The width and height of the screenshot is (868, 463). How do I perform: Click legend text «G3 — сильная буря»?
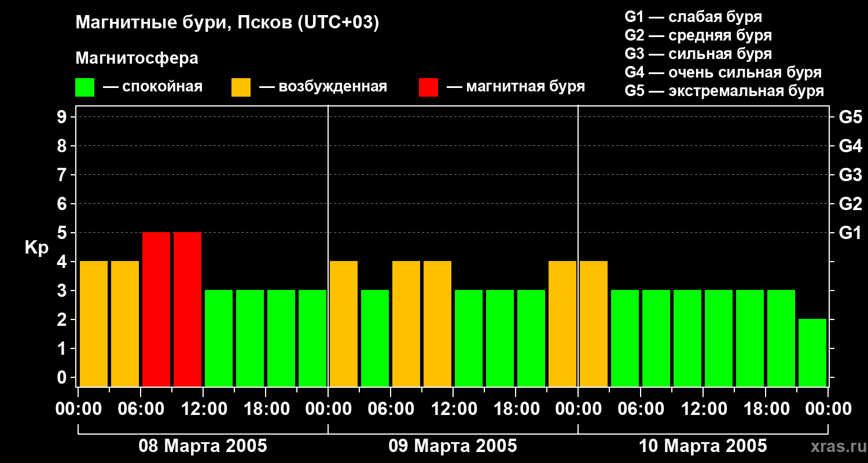698,54
